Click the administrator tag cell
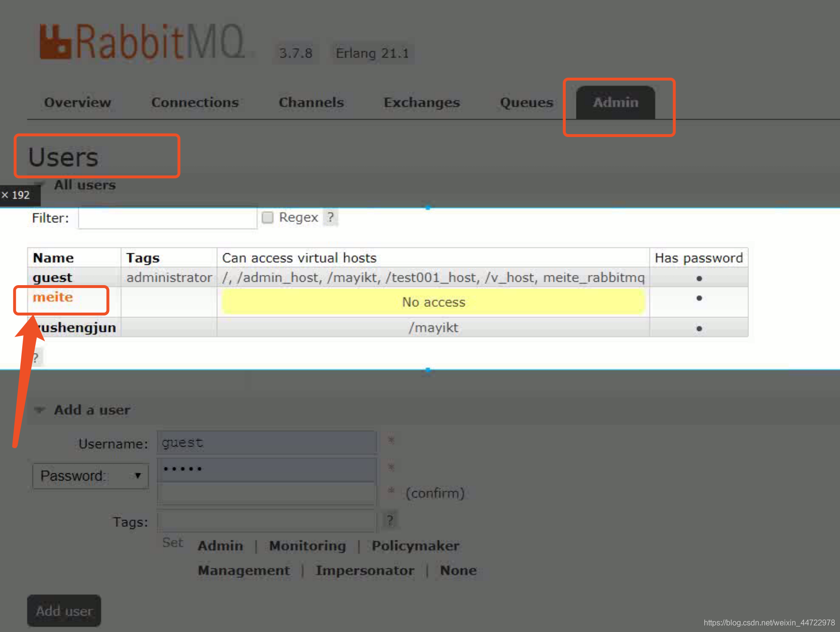Screen dimensions: 840x632 pyautogui.click(x=169, y=277)
